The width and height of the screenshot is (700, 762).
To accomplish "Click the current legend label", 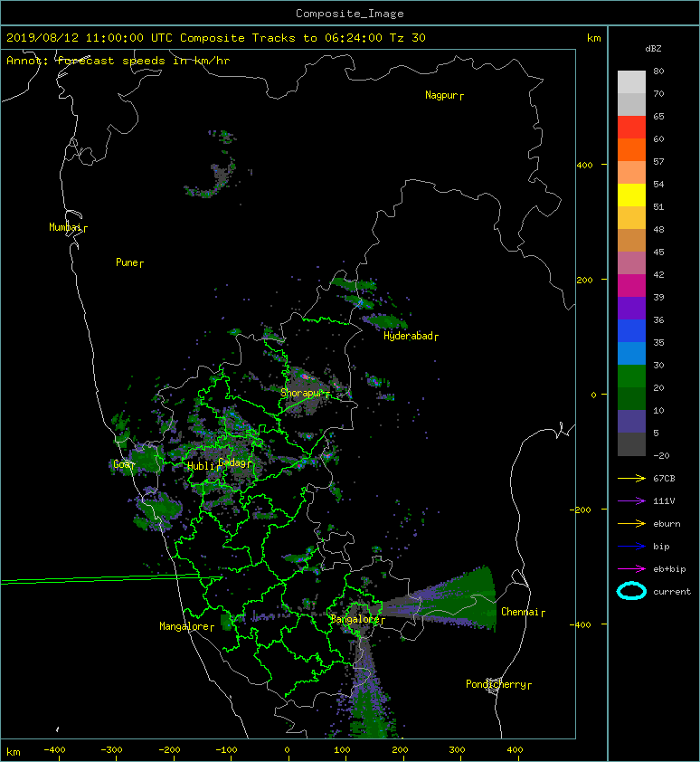I will point(672,592).
